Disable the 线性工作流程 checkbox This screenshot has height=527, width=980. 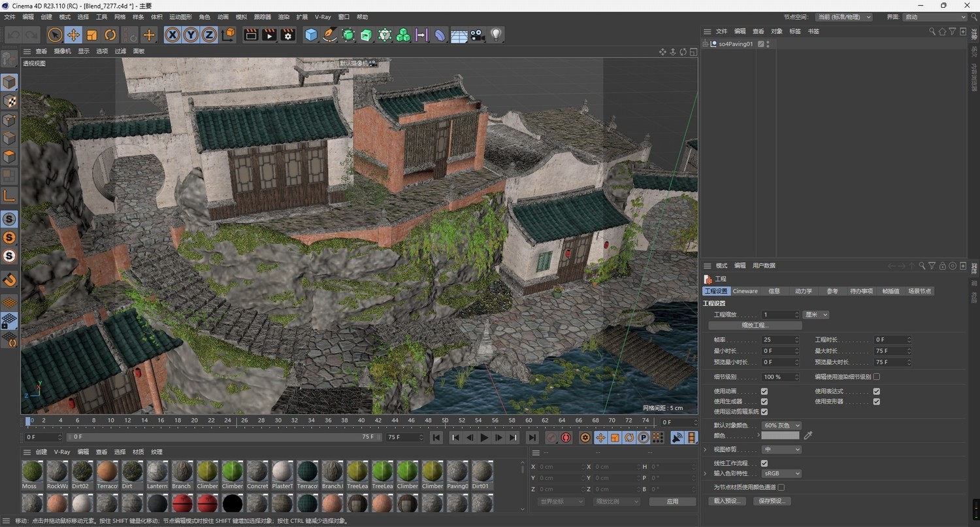click(x=764, y=463)
